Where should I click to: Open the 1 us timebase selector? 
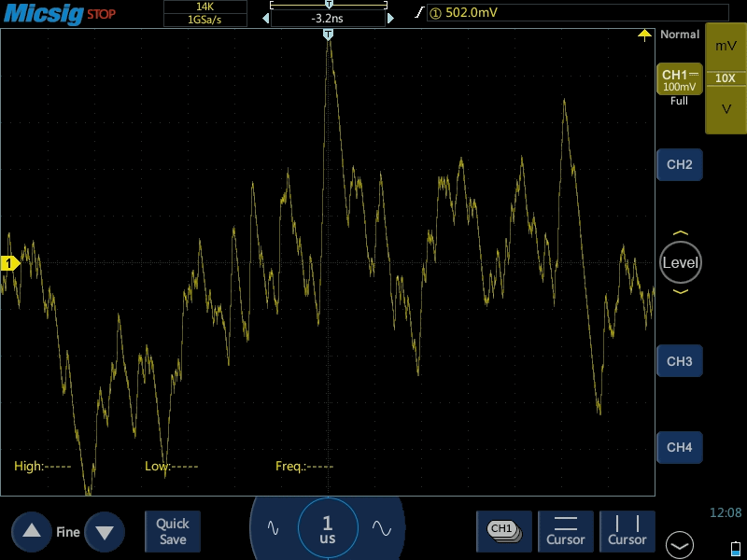(x=327, y=529)
